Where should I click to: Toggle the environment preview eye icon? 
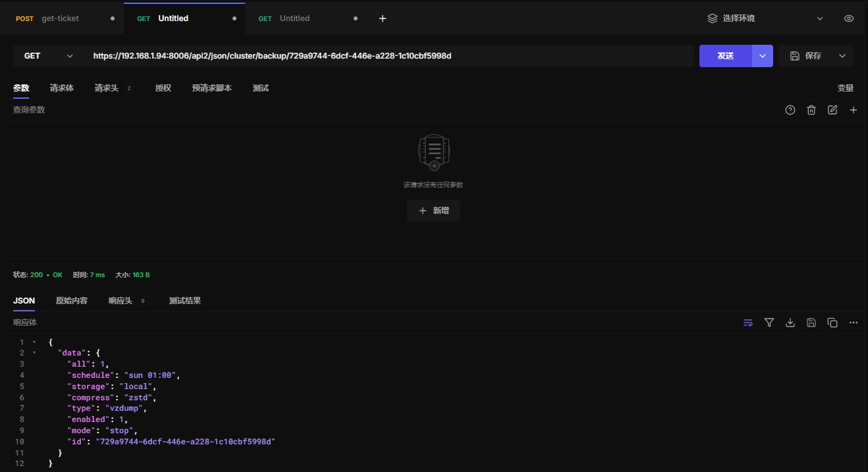click(849, 18)
